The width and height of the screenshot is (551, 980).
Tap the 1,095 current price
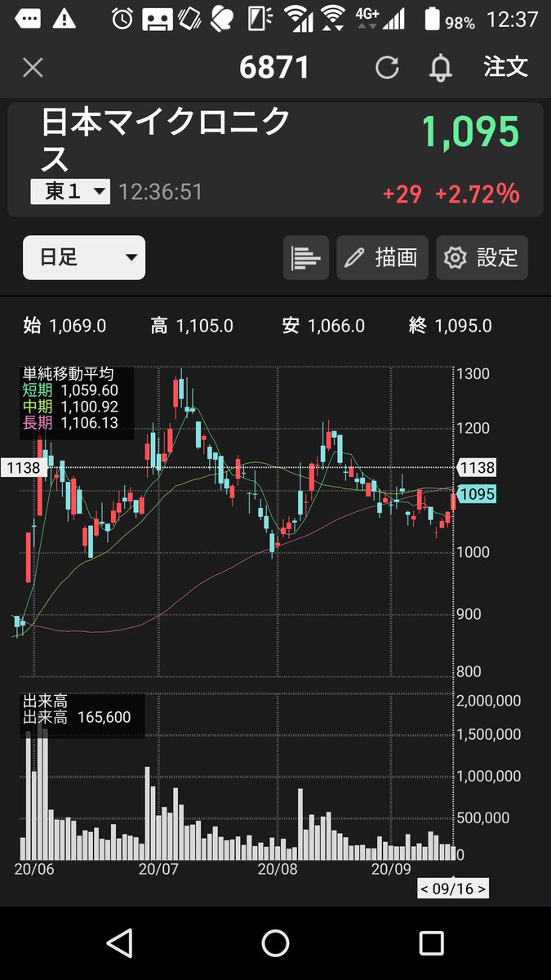[470, 131]
